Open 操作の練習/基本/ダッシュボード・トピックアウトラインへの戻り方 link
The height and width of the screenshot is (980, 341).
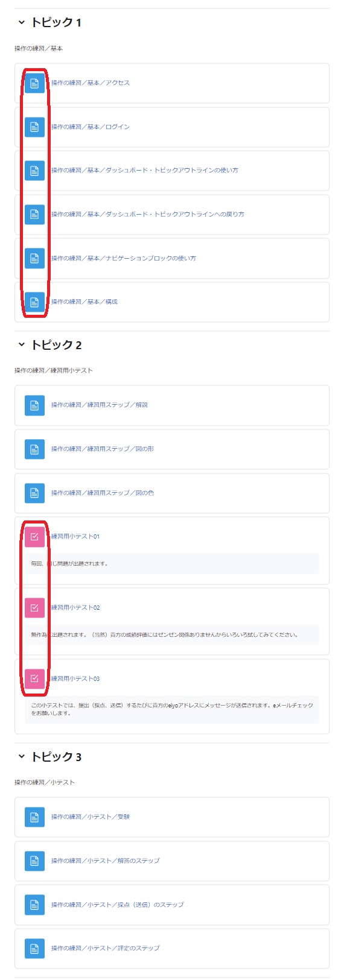(148, 214)
